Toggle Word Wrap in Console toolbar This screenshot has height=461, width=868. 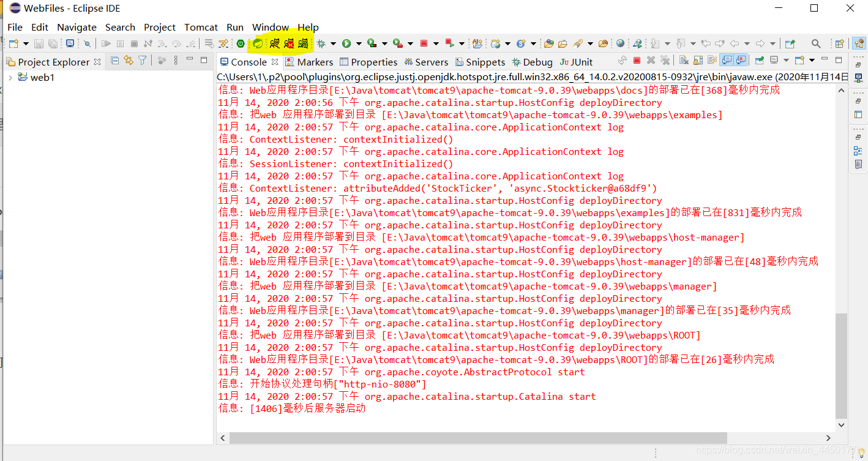(713, 61)
